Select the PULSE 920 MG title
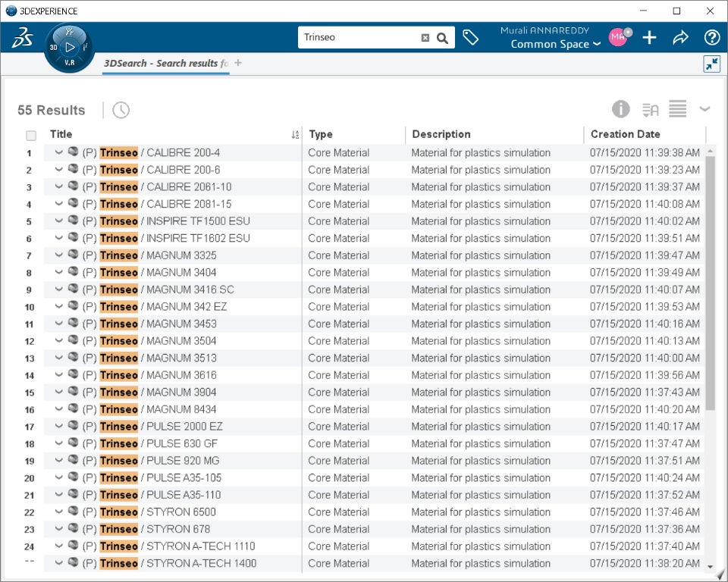The image size is (728, 582). [x=151, y=461]
